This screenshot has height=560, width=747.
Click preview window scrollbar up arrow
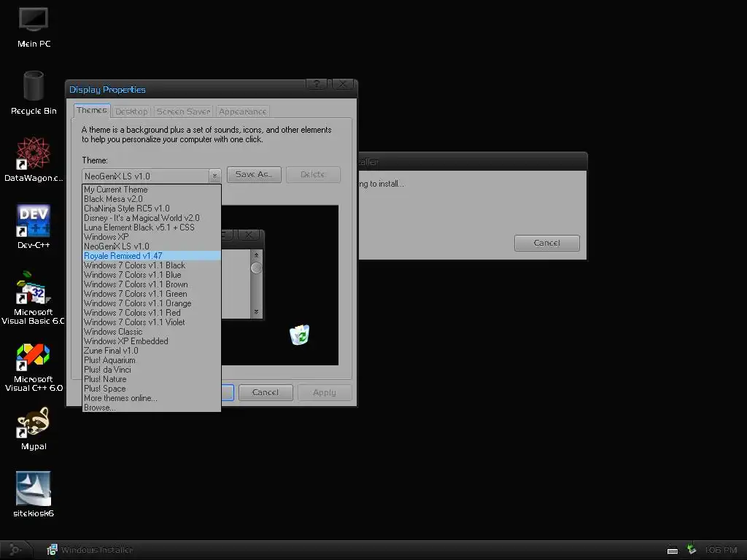[x=256, y=255]
